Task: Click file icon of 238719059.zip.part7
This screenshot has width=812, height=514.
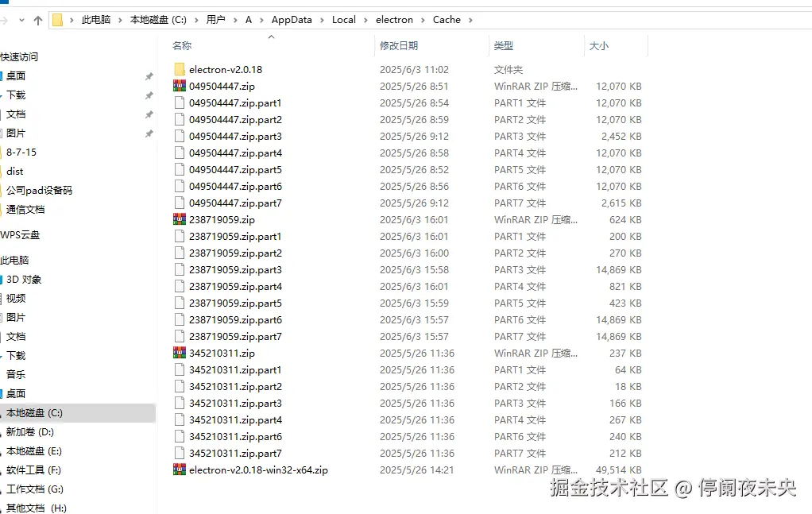Action: click(x=180, y=337)
